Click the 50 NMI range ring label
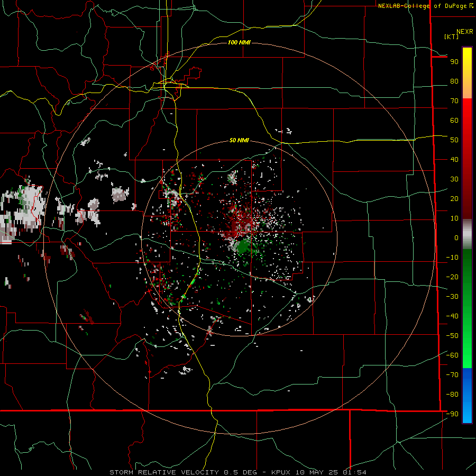The width and height of the screenshot is (476, 476). tap(239, 140)
